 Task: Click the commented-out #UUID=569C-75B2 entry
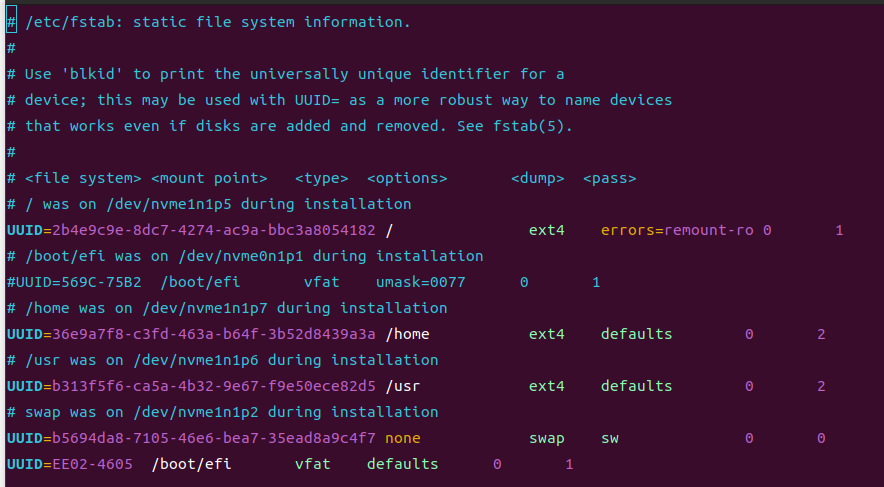pos(74,282)
